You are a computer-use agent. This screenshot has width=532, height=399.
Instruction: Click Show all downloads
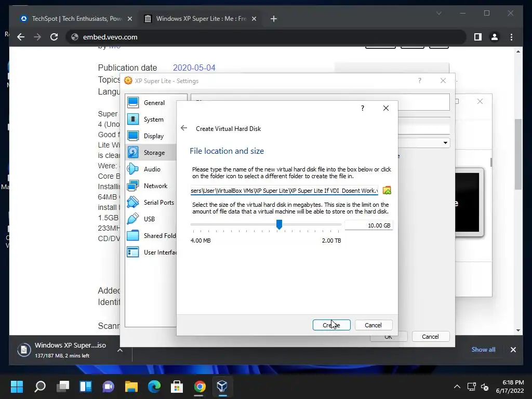click(483, 350)
